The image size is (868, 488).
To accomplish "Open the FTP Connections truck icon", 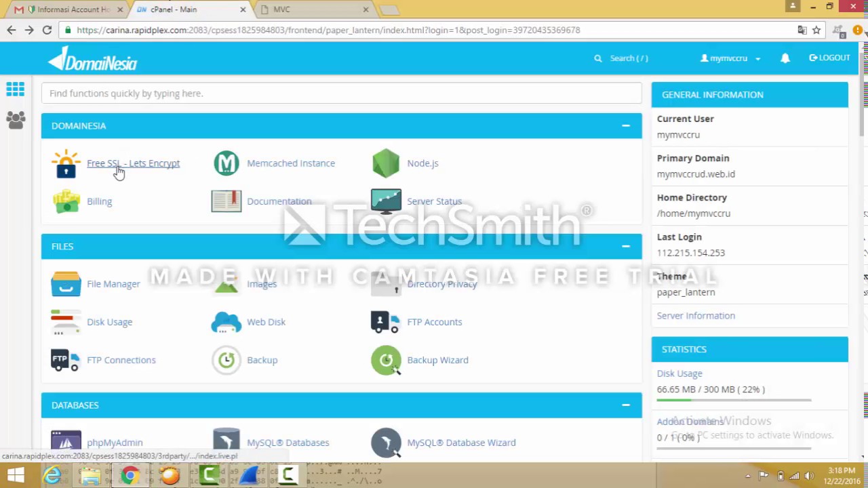I will [x=66, y=360].
